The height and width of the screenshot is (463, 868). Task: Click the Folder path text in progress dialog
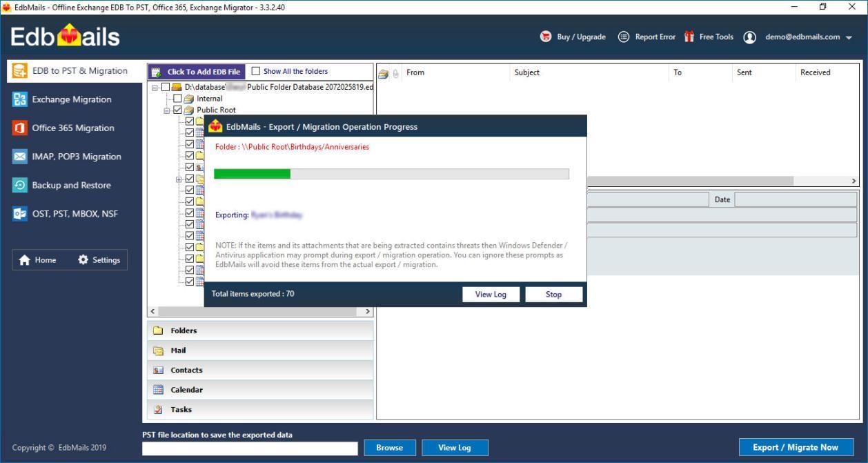click(292, 147)
